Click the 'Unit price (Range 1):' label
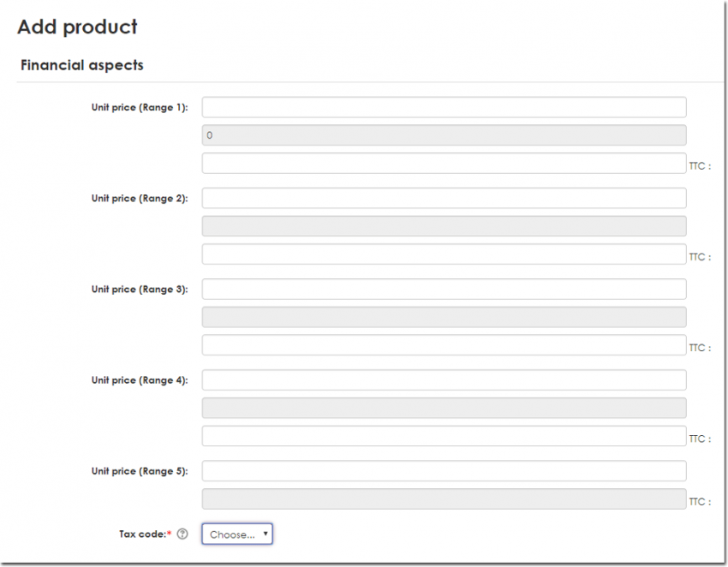 point(140,108)
